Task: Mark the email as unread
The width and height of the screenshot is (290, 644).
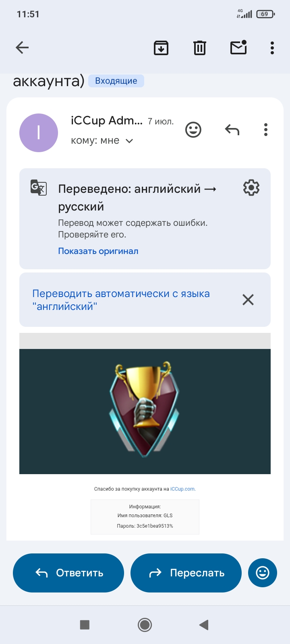Action: tap(238, 47)
